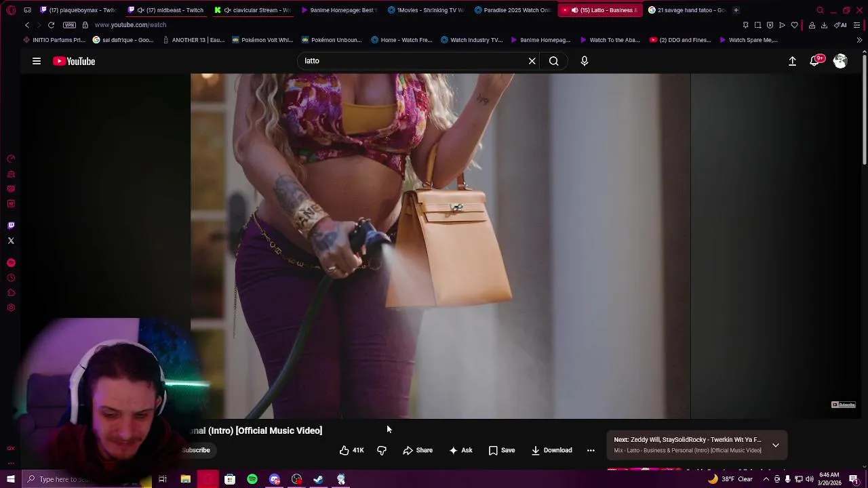Open Spotify from taskbar
868x488 pixels.
[x=252, y=479]
